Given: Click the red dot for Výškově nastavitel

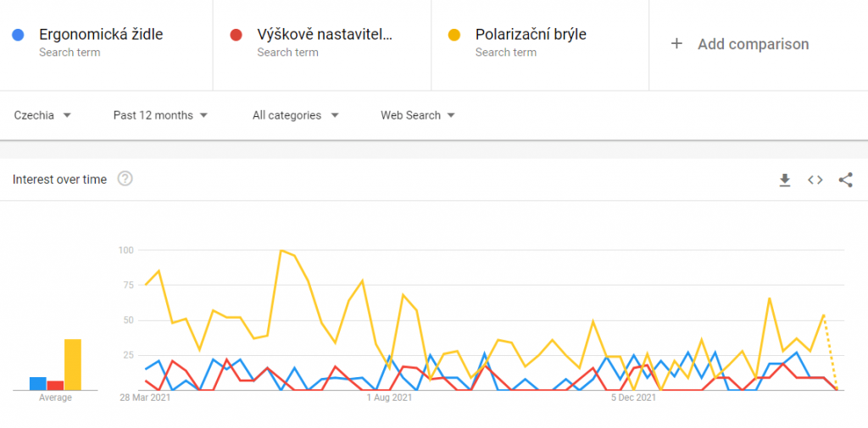Looking at the screenshot, I should (x=236, y=35).
